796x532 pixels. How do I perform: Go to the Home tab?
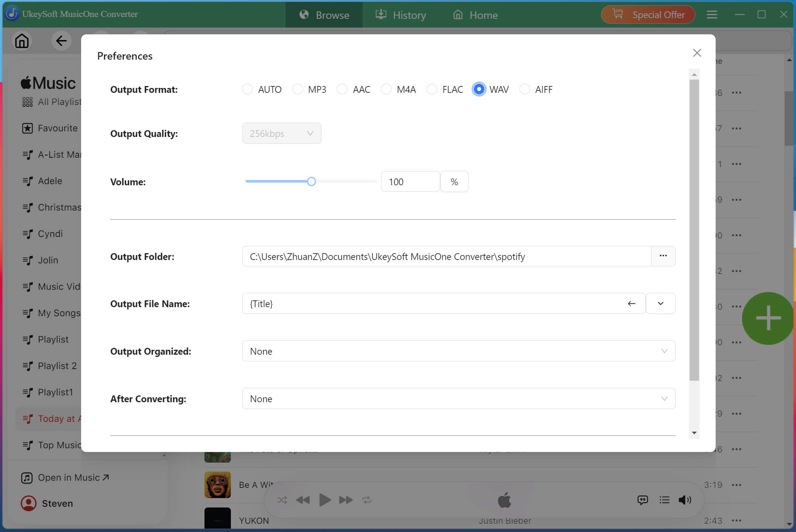tap(475, 15)
